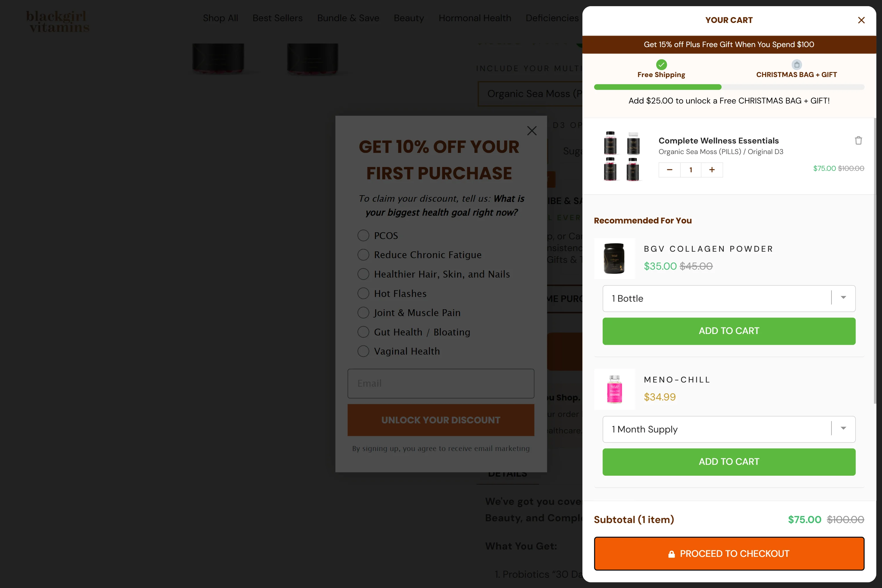Image resolution: width=882 pixels, height=588 pixels.
Task: Open the Best Sellers menu
Action: coord(278,18)
